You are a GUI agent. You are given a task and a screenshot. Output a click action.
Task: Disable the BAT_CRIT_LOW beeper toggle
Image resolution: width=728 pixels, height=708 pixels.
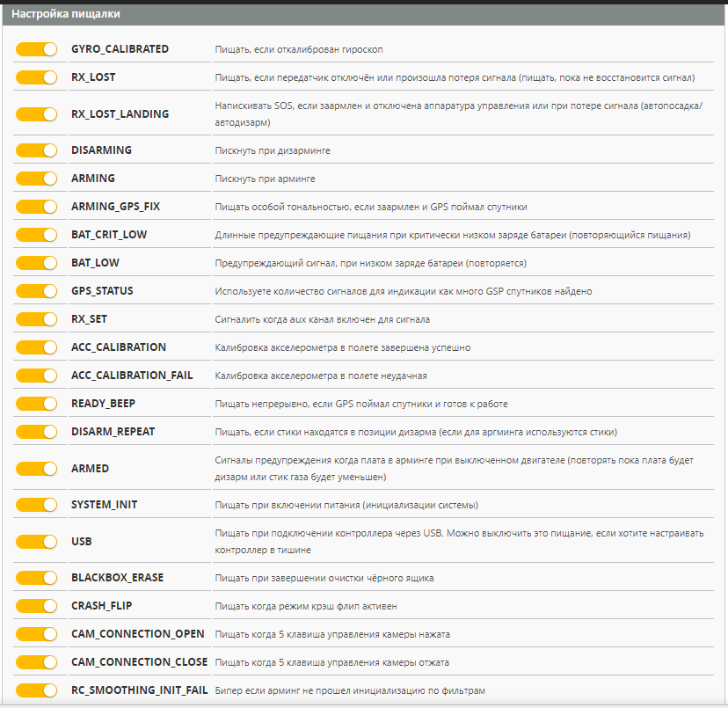click(36, 235)
